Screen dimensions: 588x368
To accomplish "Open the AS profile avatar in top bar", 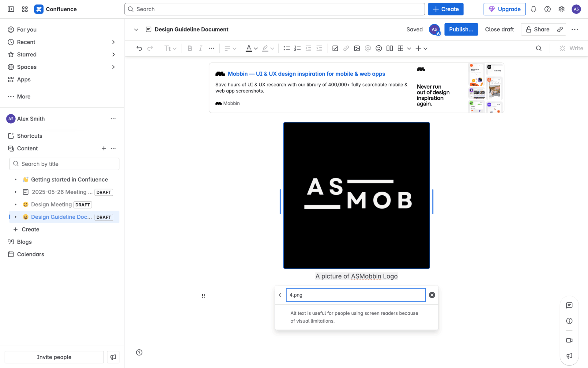I will (576, 9).
